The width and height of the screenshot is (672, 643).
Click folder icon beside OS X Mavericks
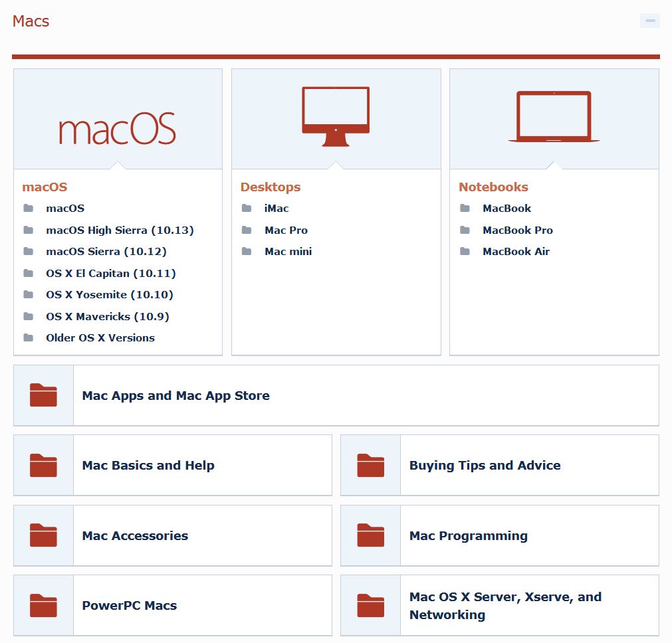coord(29,317)
